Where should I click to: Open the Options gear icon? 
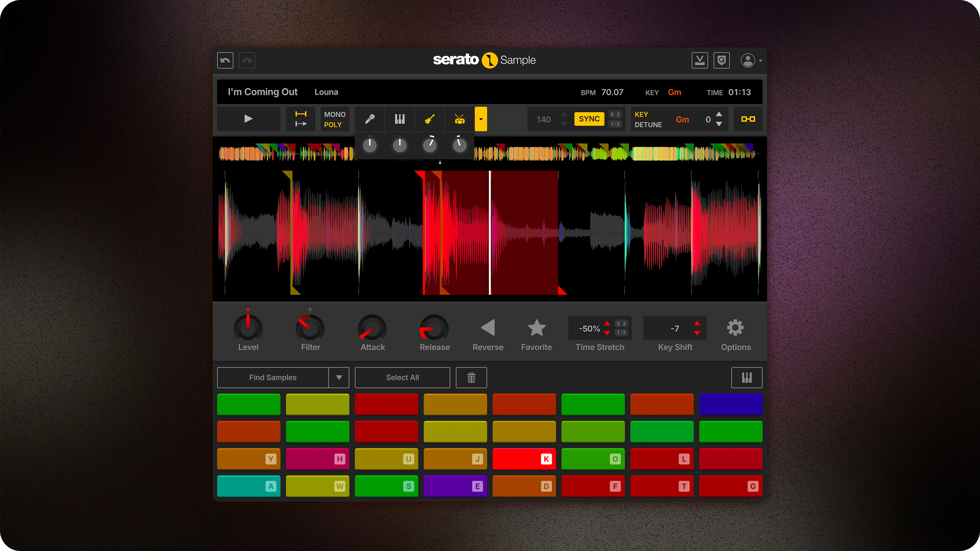tap(735, 328)
